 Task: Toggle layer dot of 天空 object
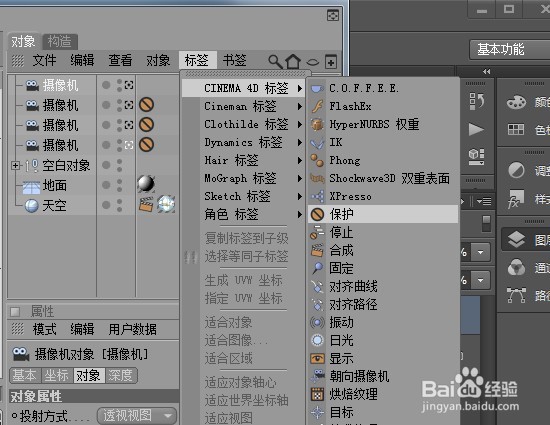click(x=106, y=205)
